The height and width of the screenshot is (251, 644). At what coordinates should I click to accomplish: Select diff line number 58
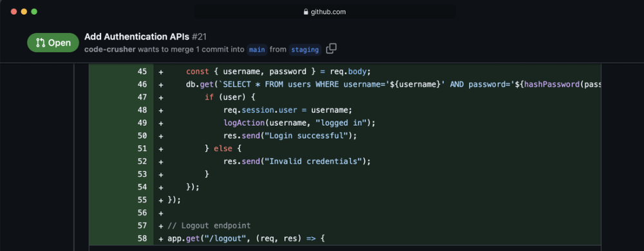click(x=142, y=238)
